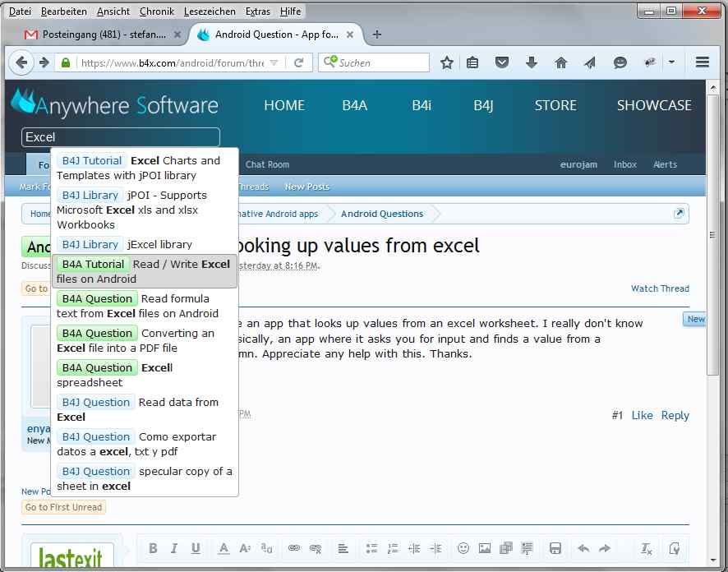Click the Watch Thread link
Viewport: 728px width, 572px height.
tap(660, 288)
